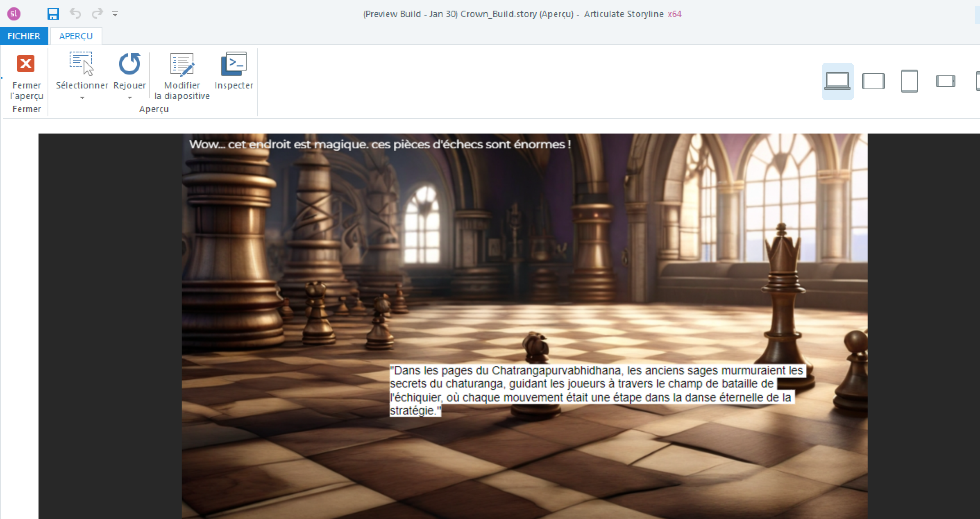Open the quick access toolbar customize dropdown
980x519 pixels.
pos(115,14)
